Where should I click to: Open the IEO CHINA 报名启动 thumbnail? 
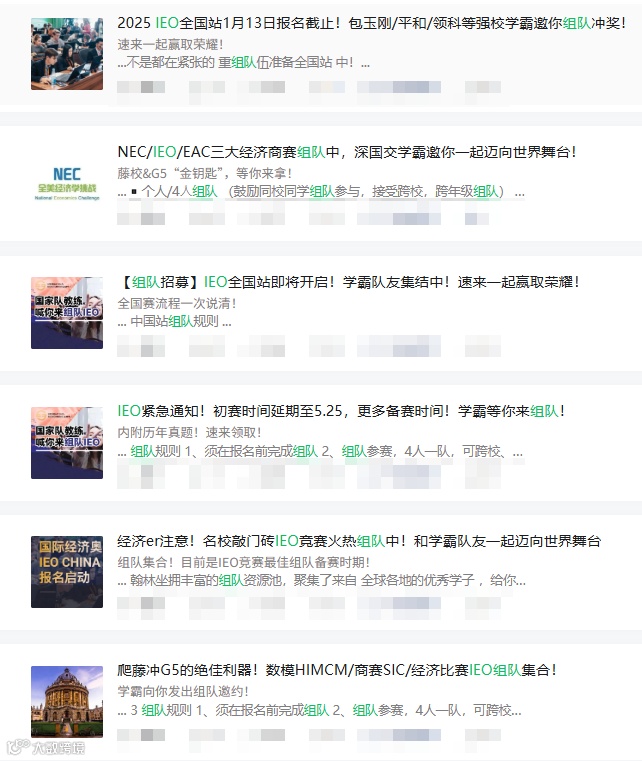coord(67,572)
